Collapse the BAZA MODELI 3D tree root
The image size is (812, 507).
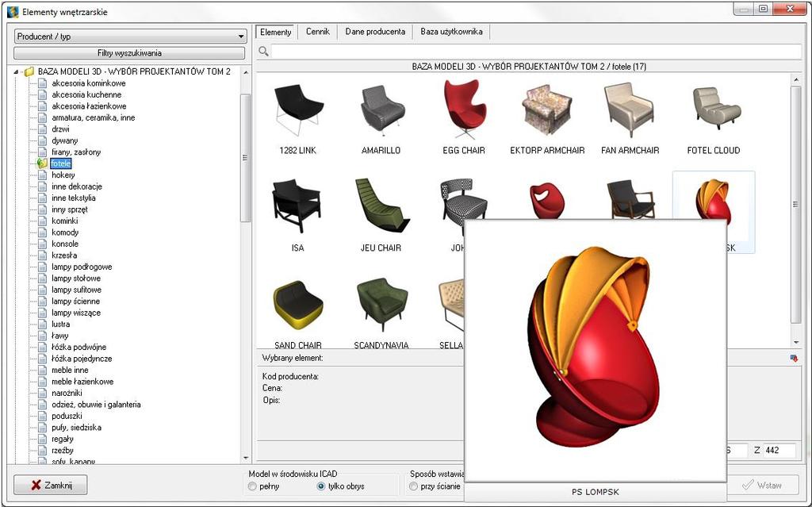16,71
